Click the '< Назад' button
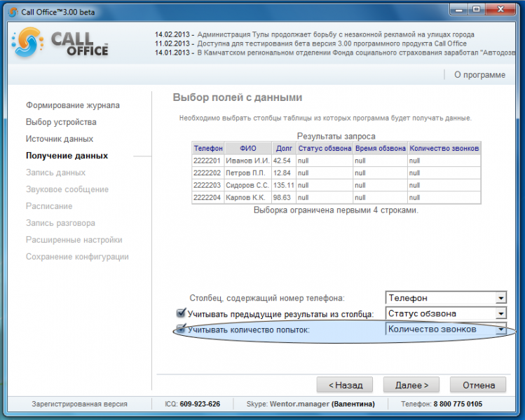525x420 pixels. pyautogui.click(x=345, y=385)
